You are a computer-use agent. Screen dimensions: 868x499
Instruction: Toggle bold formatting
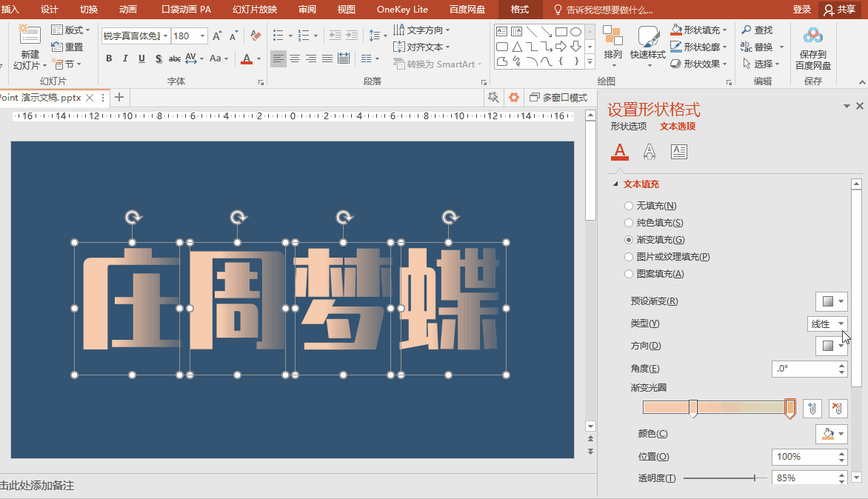(x=110, y=58)
